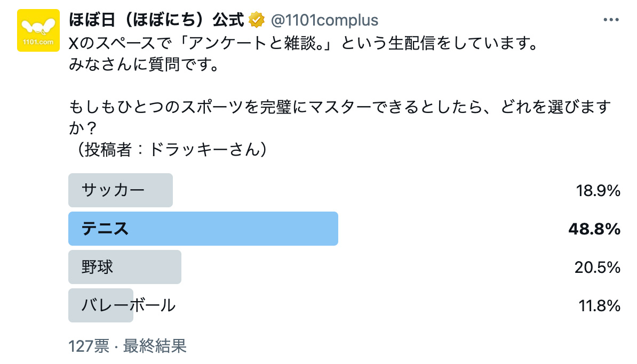
Task: Select the 野球 poll bar
Action: [125, 267]
